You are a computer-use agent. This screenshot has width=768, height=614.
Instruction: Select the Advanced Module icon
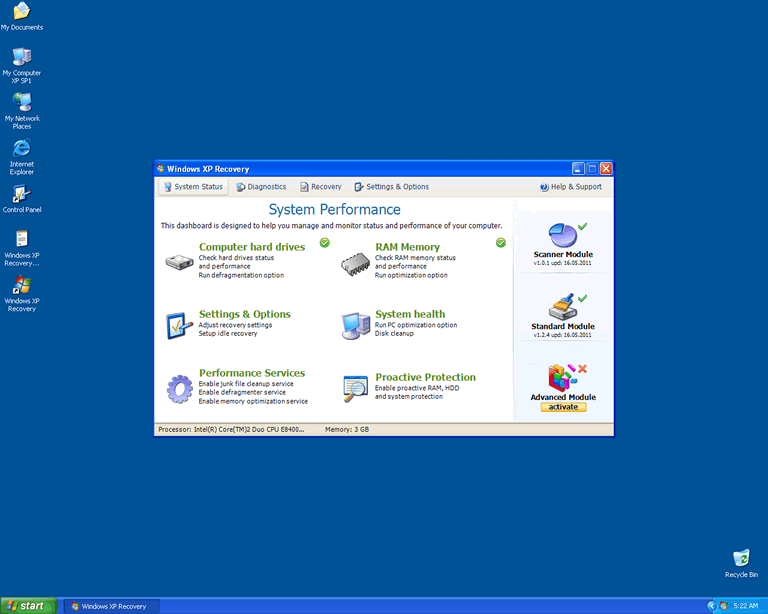point(563,377)
